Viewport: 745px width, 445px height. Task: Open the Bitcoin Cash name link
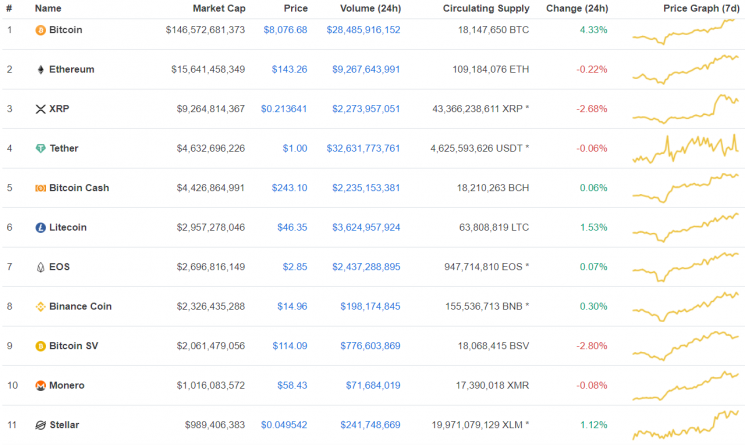tap(79, 188)
